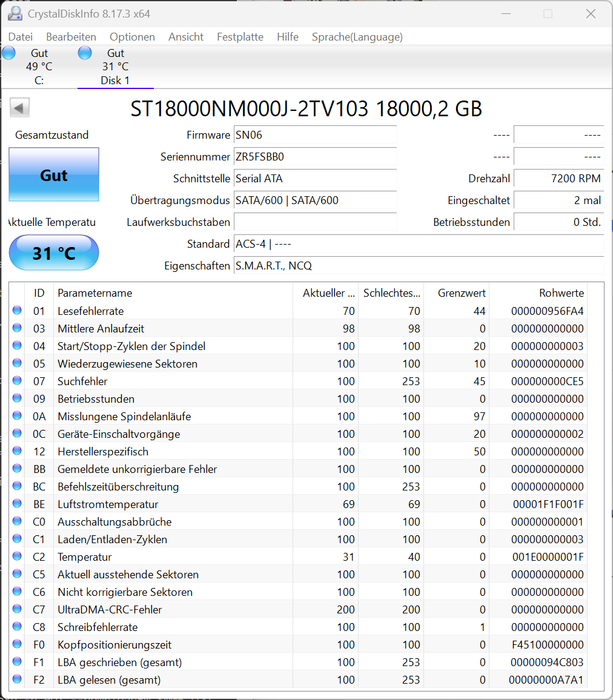This screenshot has width=613, height=700.
Task: Click status orb of Lesefehlerrate row
Action: point(17,310)
